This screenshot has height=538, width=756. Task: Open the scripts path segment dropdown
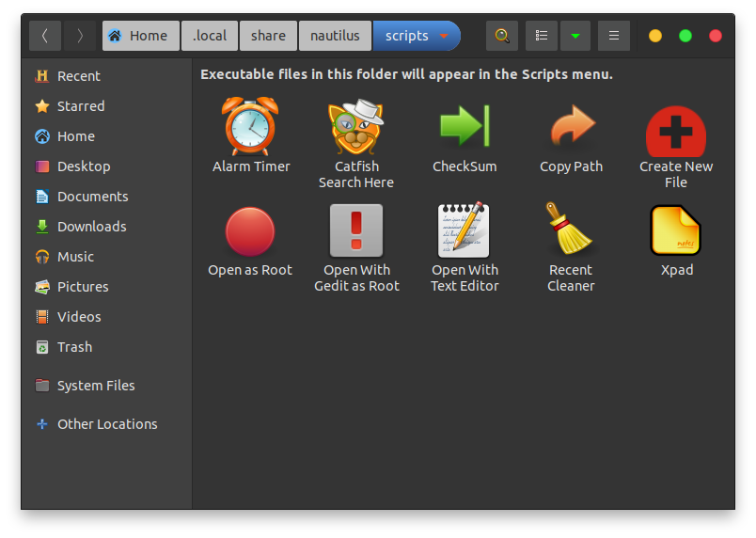pos(444,36)
